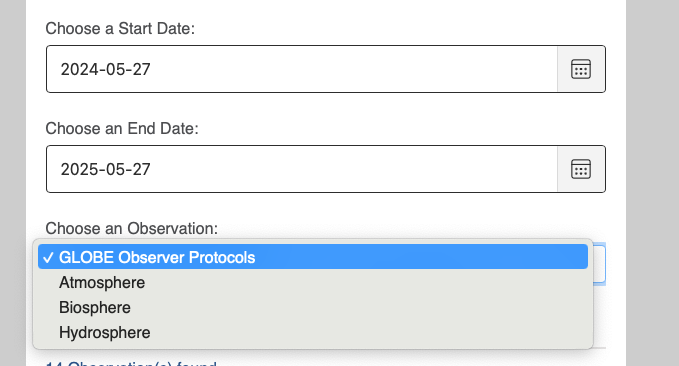679x366 pixels.
Task: Click the 'Choose an Observation:' label
Action: click(132, 228)
